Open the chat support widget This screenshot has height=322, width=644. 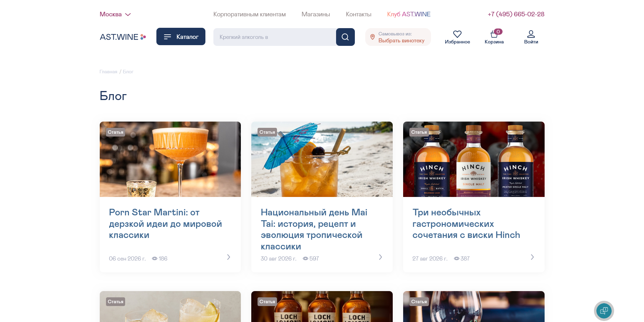point(604,311)
